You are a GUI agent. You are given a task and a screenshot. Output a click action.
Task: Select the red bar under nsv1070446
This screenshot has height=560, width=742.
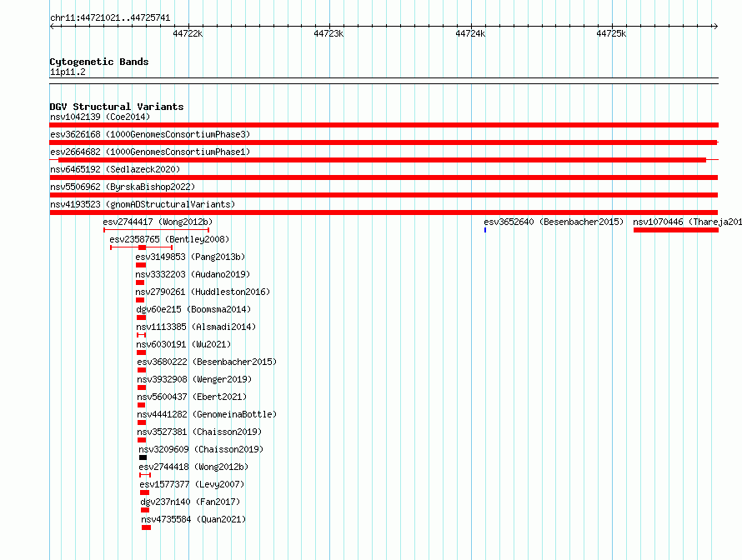point(676,230)
